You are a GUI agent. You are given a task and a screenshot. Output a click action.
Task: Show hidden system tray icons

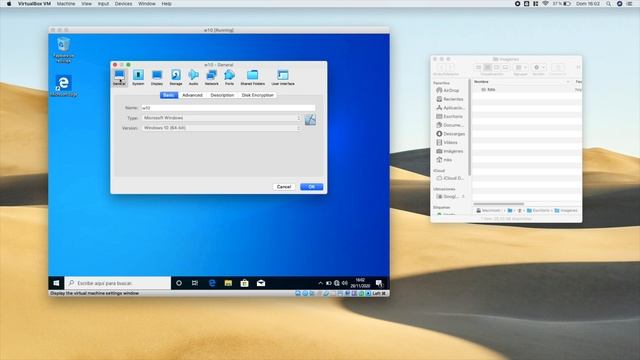click(320, 283)
